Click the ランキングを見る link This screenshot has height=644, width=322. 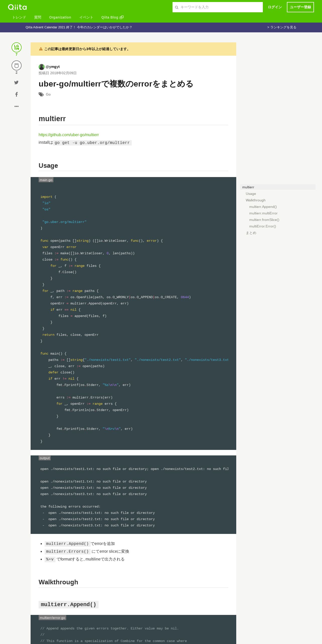[x=282, y=27]
